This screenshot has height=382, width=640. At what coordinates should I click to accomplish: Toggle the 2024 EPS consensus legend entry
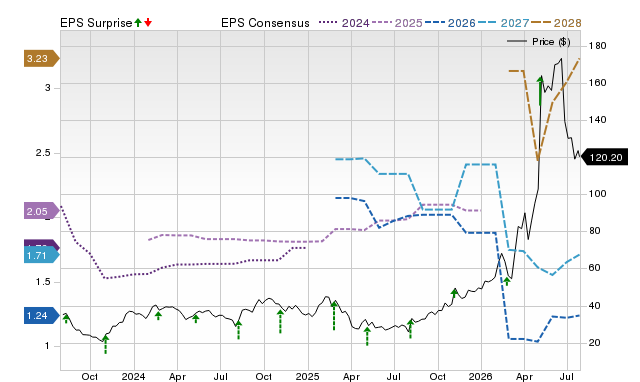pyautogui.click(x=344, y=23)
